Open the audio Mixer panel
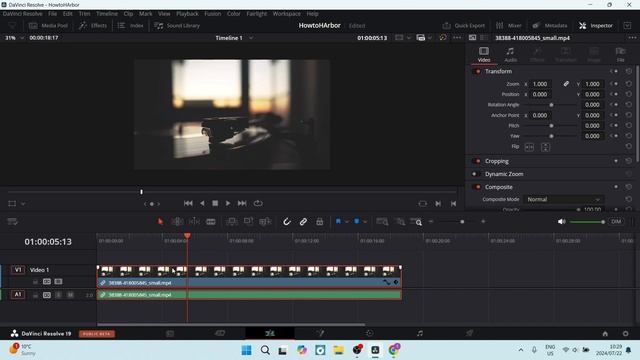 point(509,25)
